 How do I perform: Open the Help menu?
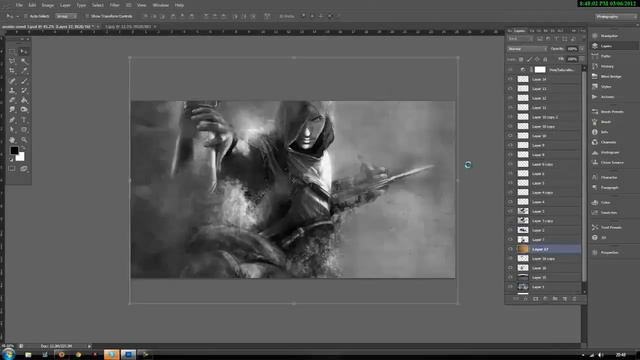click(x=179, y=5)
